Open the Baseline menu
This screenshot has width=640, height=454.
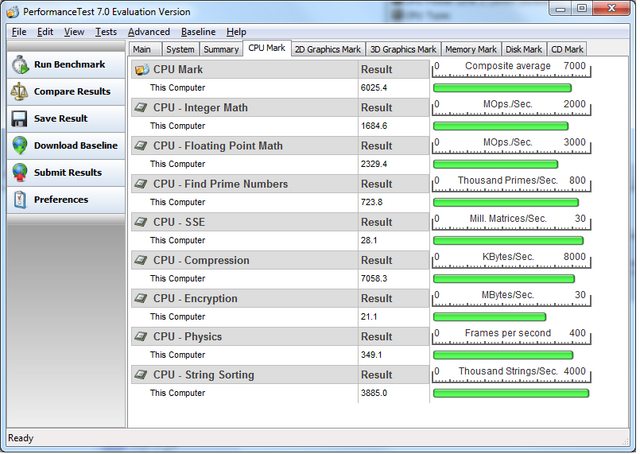198,32
